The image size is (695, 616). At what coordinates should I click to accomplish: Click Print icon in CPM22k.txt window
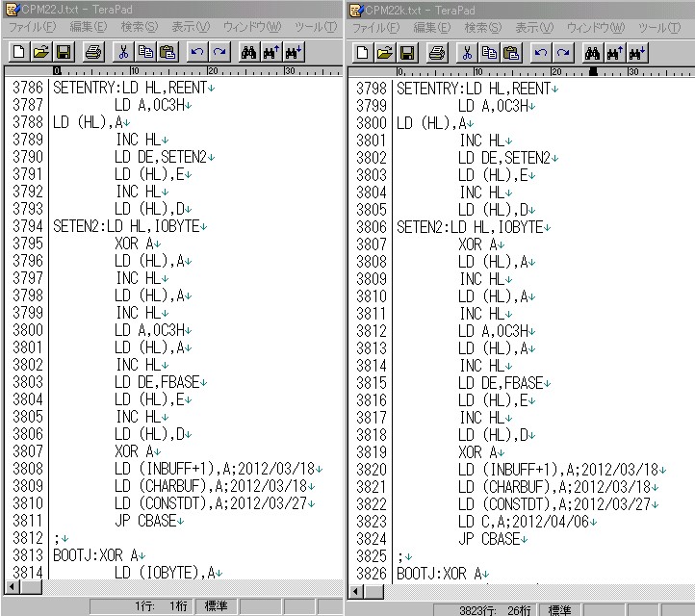click(437, 53)
